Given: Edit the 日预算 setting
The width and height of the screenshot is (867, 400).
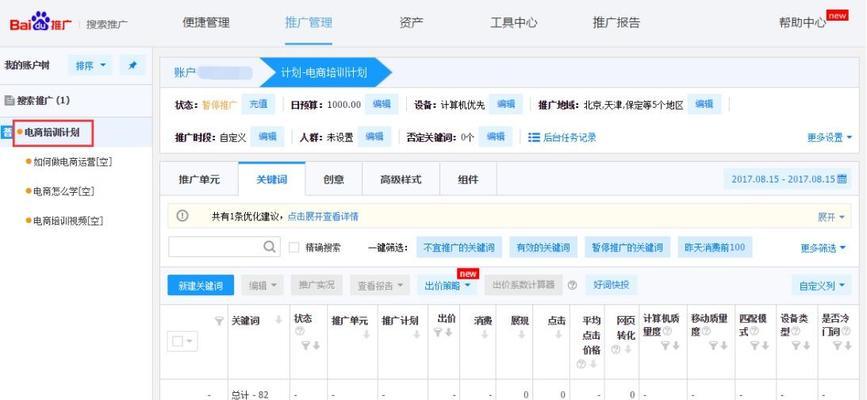Looking at the screenshot, I should coord(382,104).
